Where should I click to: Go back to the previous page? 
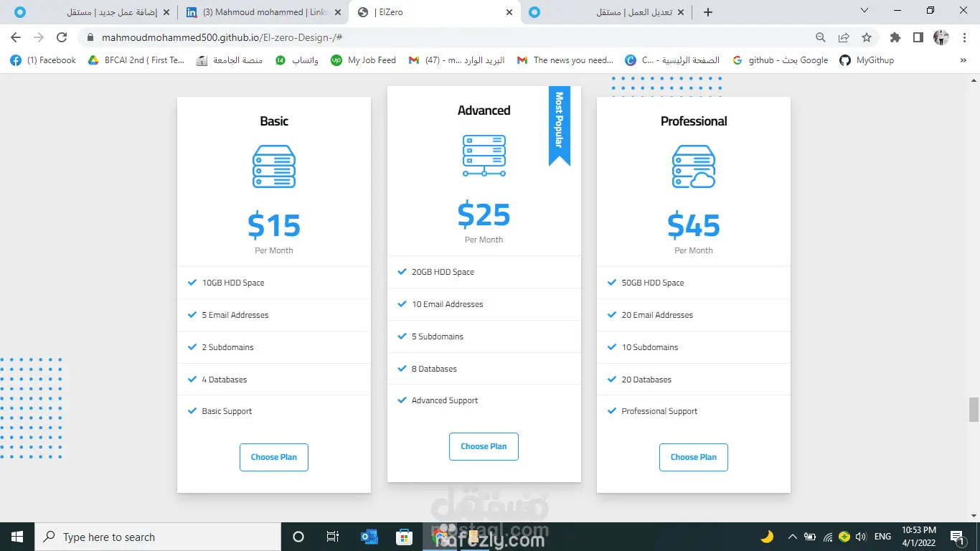tap(16, 37)
